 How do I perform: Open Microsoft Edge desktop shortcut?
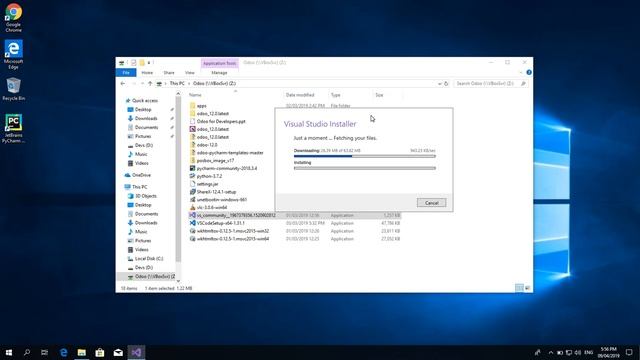[13, 54]
